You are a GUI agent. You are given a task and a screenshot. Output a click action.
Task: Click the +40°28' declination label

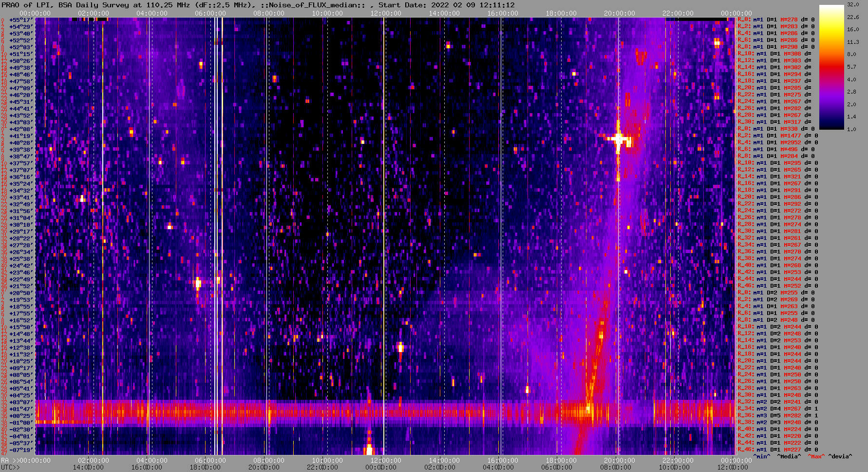pyautogui.click(x=21, y=143)
